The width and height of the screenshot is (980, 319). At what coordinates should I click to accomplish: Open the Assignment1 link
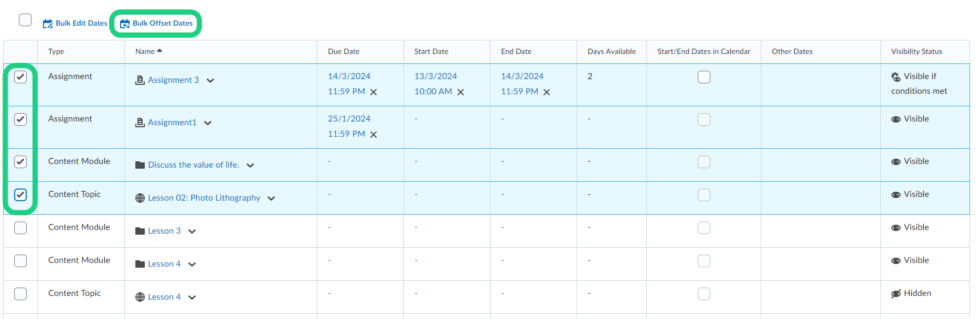click(172, 123)
